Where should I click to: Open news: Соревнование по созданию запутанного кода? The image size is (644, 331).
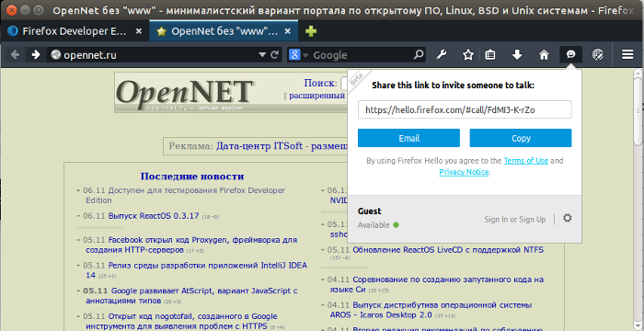pos(437,284)
